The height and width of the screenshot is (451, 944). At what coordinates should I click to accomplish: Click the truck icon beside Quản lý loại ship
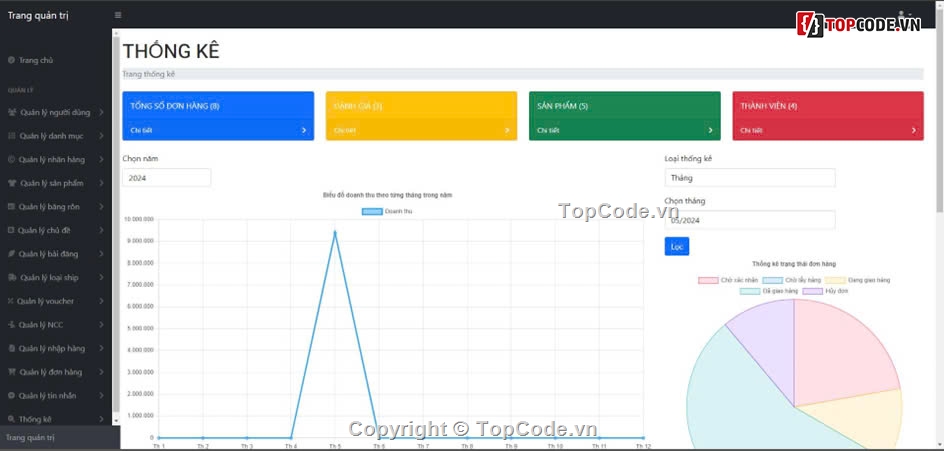click(12, 278)
